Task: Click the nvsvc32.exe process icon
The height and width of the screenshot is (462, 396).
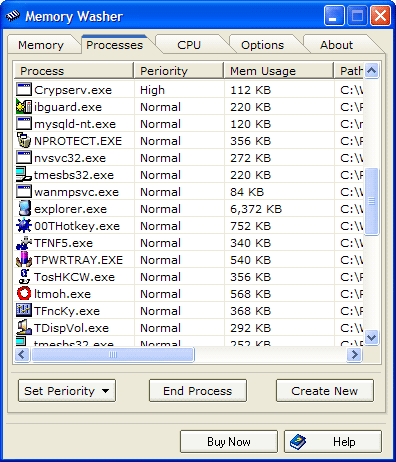Action: coord(24,158)
